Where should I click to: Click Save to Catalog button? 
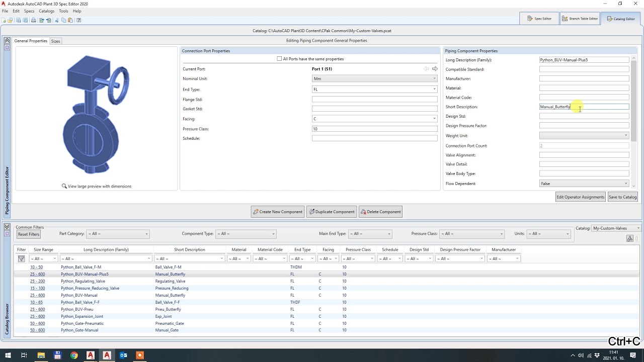(x=623, y=197)
